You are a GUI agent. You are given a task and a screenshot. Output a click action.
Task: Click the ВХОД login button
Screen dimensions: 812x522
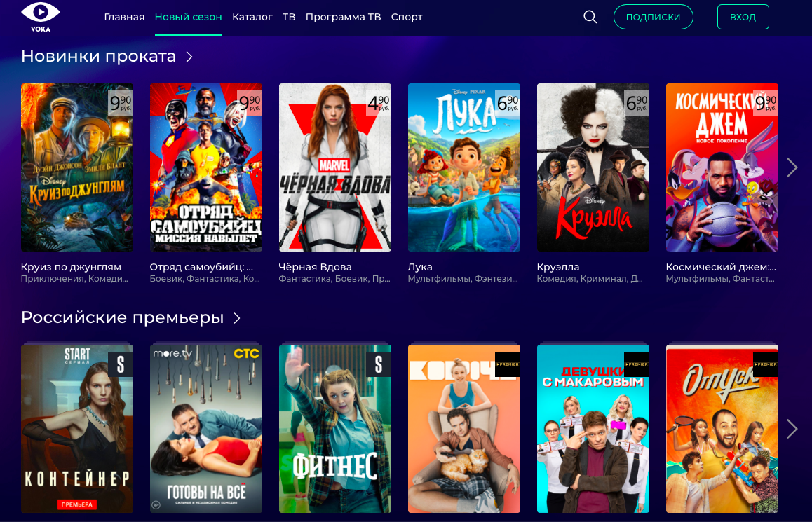[743, 17]
